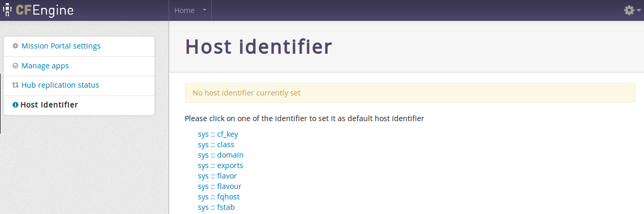Viewport: 644px width, 214px height.
Task: Open the Home menu item
Action: [x=184, y=10]
